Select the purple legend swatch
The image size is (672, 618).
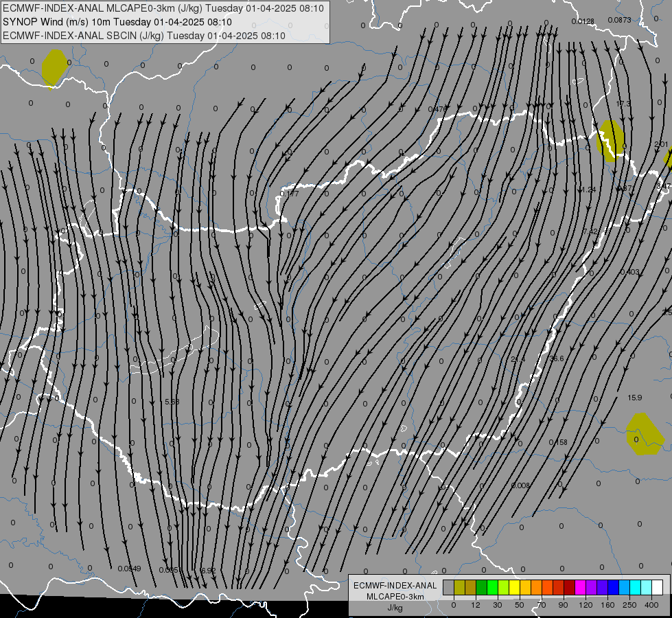(592, 587)
